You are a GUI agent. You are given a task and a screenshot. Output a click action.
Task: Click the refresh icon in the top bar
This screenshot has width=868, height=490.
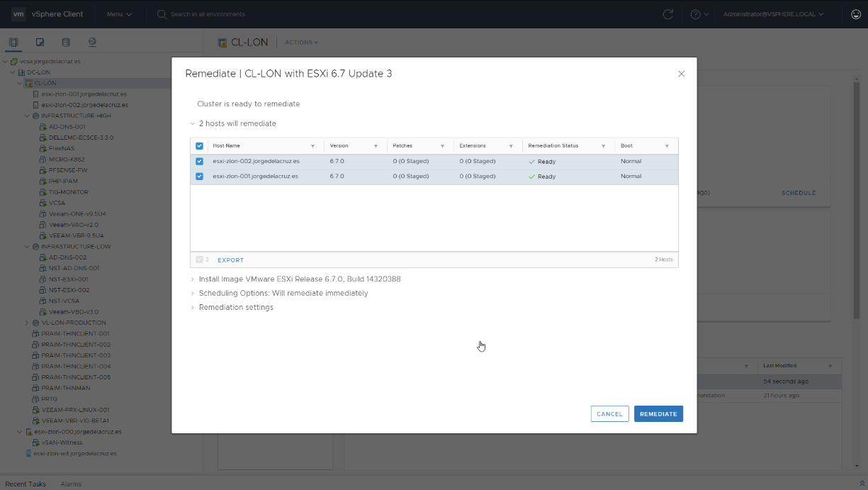tap(667, 14)
